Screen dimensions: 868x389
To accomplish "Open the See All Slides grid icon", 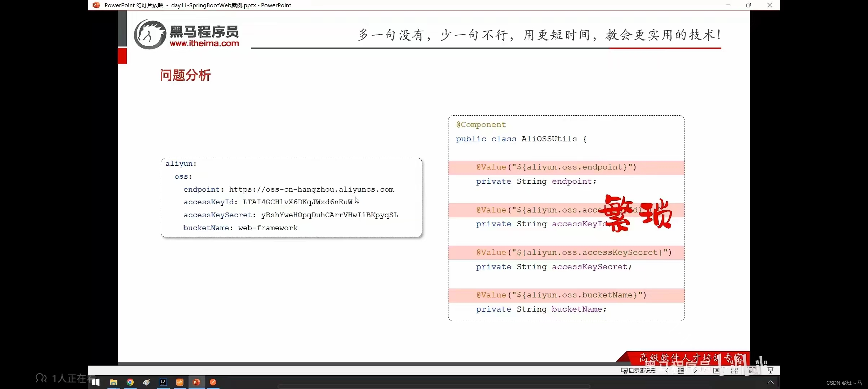I will (735, 370).
